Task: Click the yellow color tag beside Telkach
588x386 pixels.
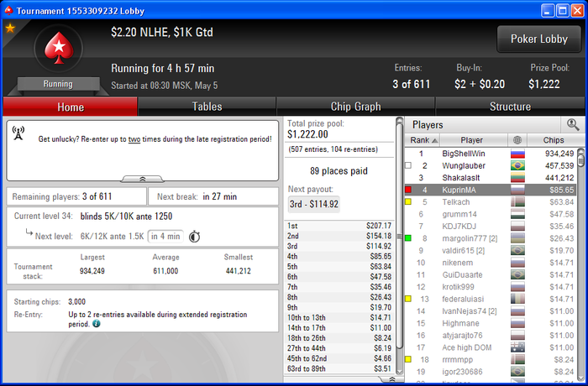Action: (x=408, y=202)
